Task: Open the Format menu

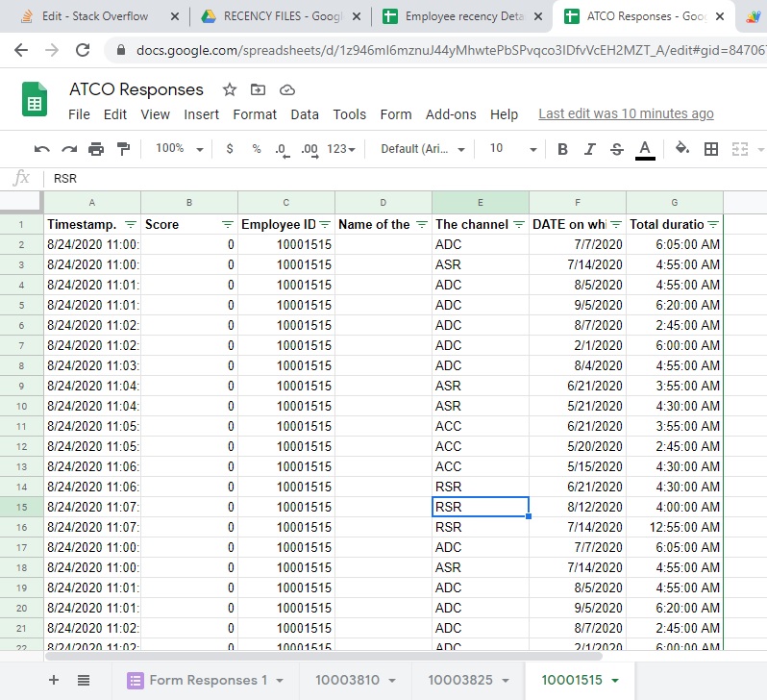Action: point(255,114)
